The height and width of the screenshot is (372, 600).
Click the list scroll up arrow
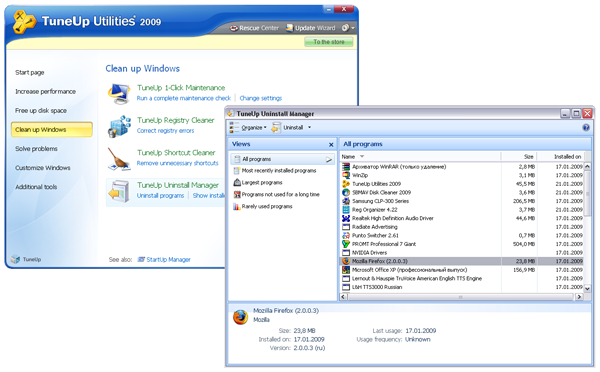587,166
